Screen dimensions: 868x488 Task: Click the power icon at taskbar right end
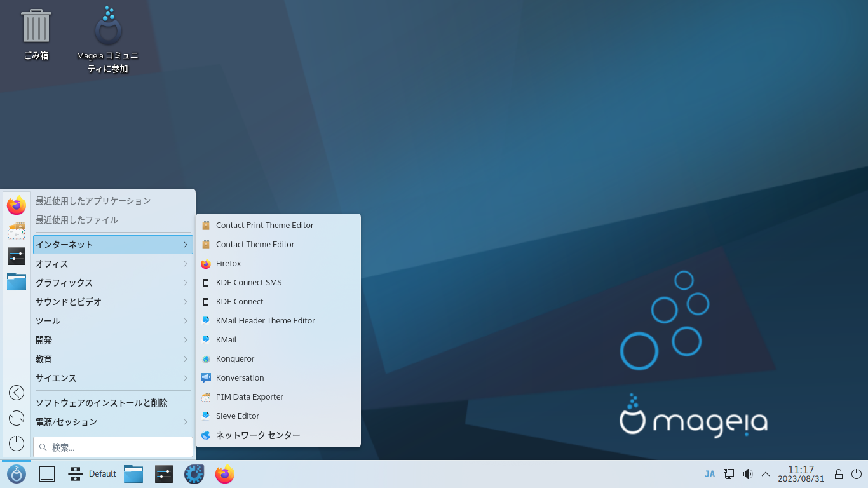pos(857,474)
